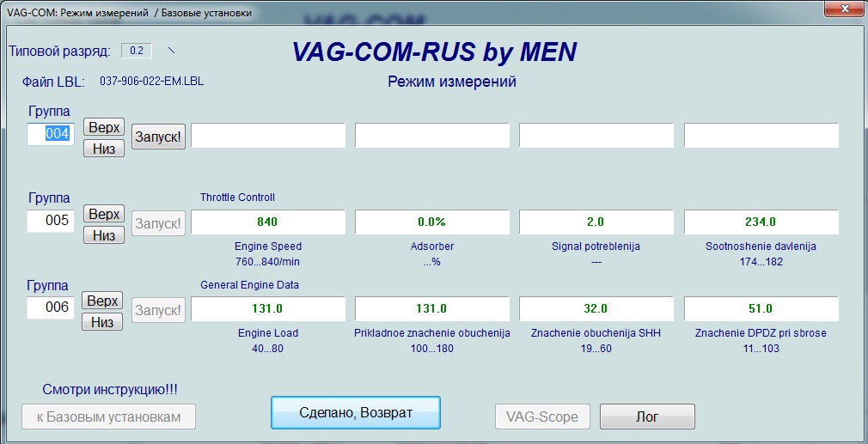The height and width of the screenshot is (444, 868).
Task: Click the range text 100...180
Action: (431, 349)
